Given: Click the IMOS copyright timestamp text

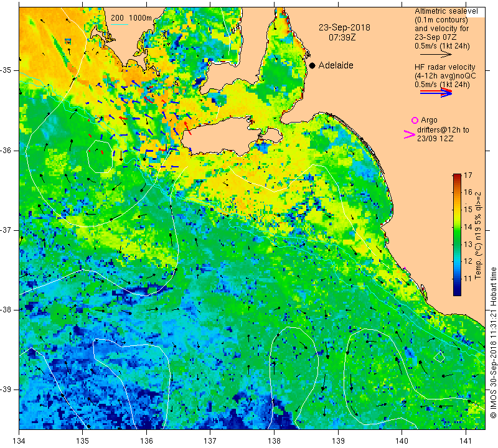Looking at the screenshot, I should [493, 343].
